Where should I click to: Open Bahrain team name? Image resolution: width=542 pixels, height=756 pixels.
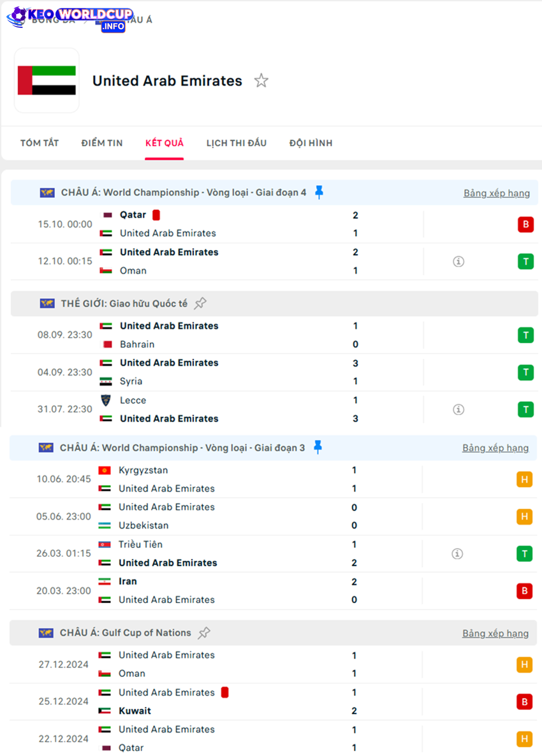(138, 344)
